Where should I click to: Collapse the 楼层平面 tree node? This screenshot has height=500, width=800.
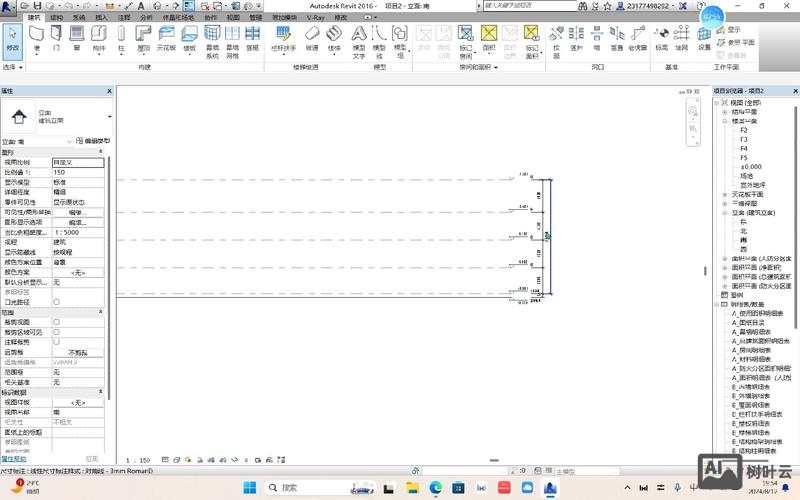tap(724, 121)
